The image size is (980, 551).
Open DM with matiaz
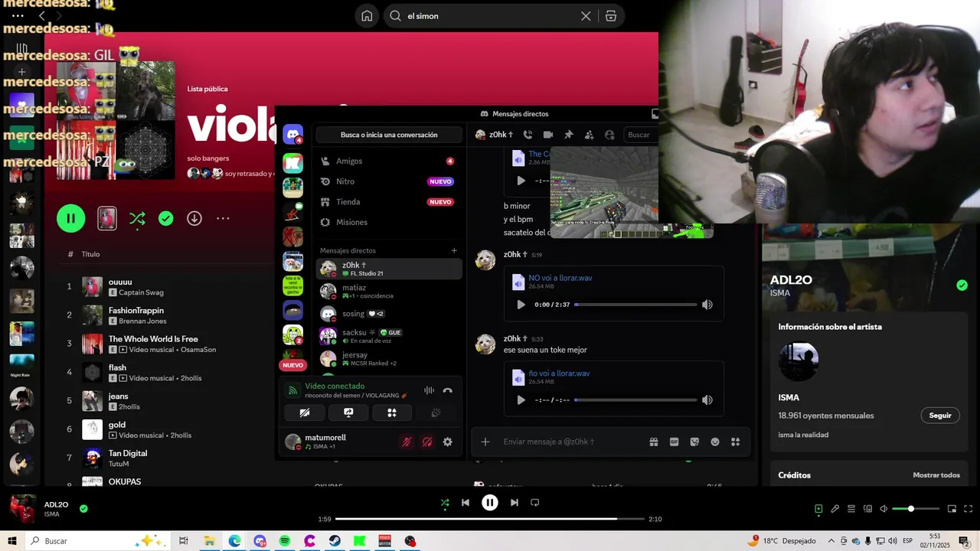click(x=389, y=291)
